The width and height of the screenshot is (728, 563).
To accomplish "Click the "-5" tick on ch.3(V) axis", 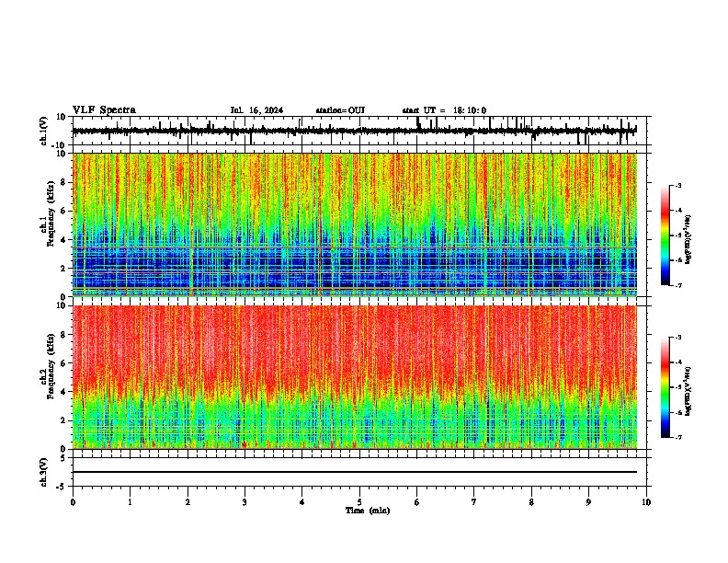I will [62, 487].
